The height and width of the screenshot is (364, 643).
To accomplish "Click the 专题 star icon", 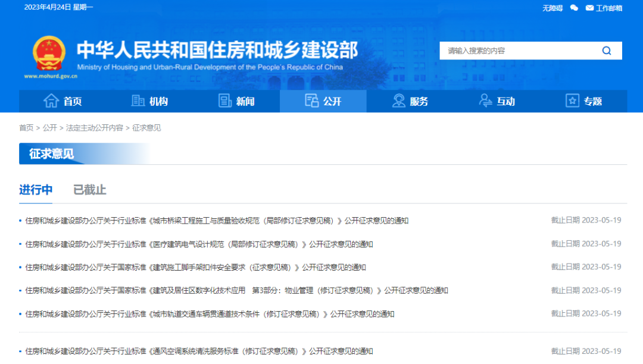I will [x=572, y=101].
